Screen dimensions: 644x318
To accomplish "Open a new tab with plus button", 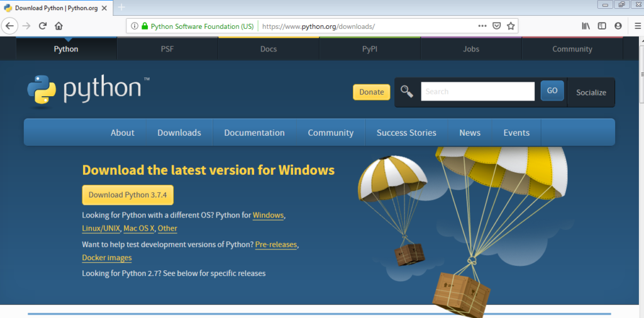I will tap(121, 8).
